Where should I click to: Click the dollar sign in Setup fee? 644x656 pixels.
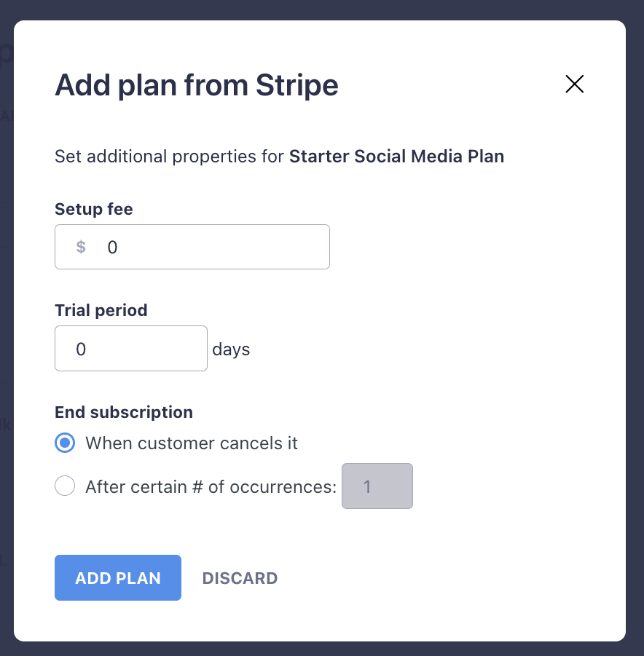click(81, 247)
